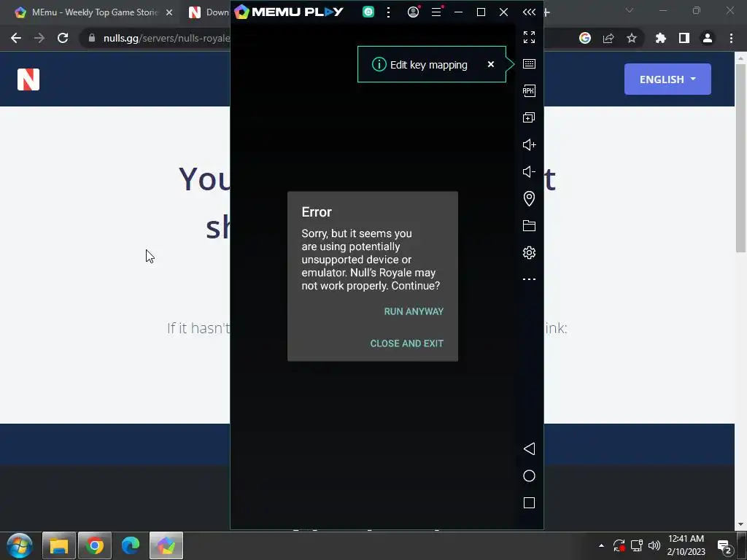Bookmark this page with star icon
This screenshot has height=560, width=747.
click(x=632, y=38)
